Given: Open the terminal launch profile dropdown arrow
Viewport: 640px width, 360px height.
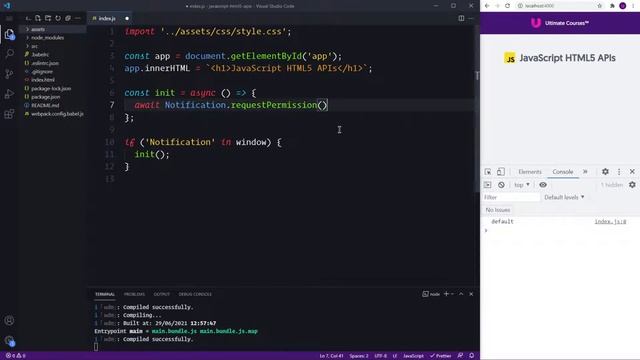Looking at the screenshot, I should [453, 294].
